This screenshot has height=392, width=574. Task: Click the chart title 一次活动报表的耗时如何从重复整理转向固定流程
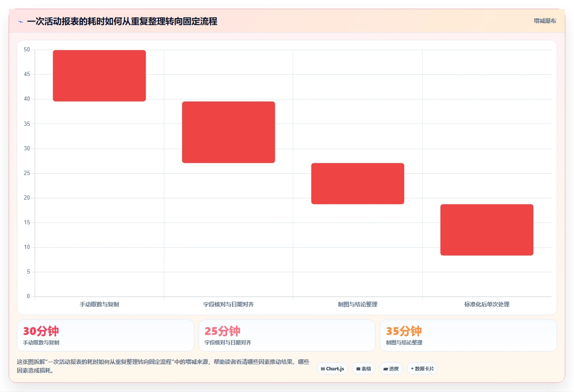pos(122,22)
